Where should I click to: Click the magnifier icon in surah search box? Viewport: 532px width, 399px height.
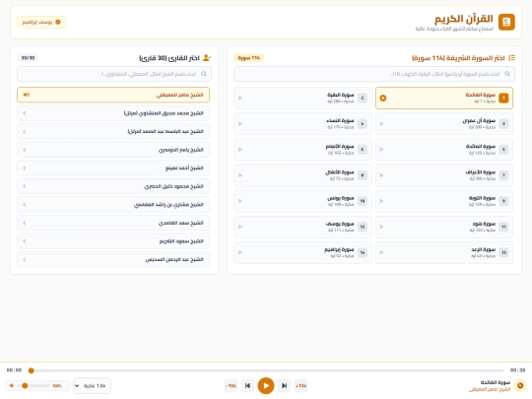(507, 74)
